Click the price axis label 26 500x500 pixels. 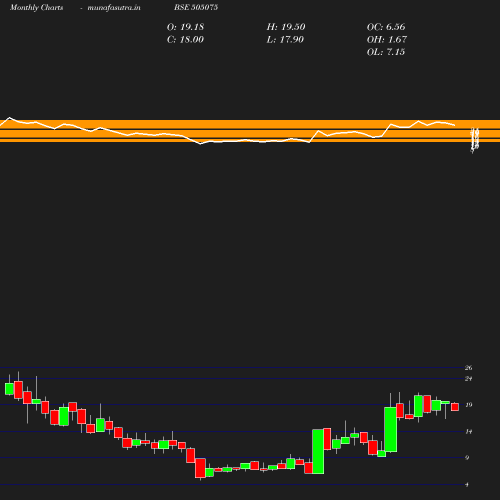click(x=469, y=368)
